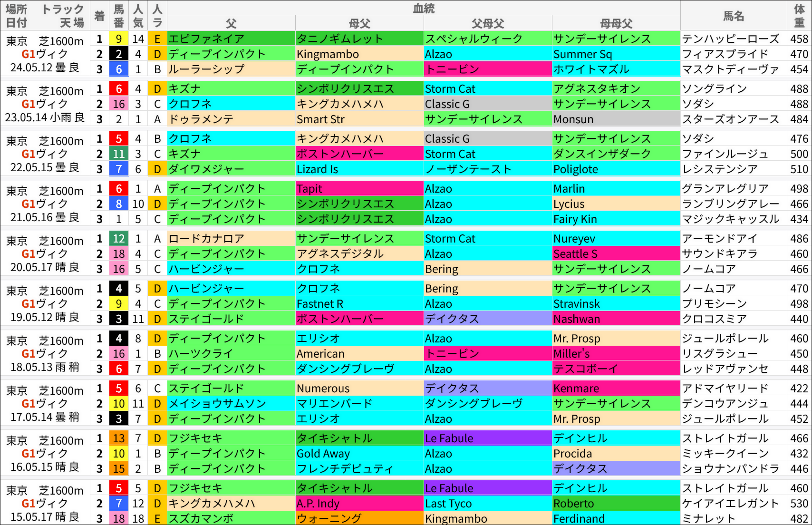Select horse name グランアレグリア
Image resolution: width=812 pixels, height=525 pixels.
click(734, 189)
